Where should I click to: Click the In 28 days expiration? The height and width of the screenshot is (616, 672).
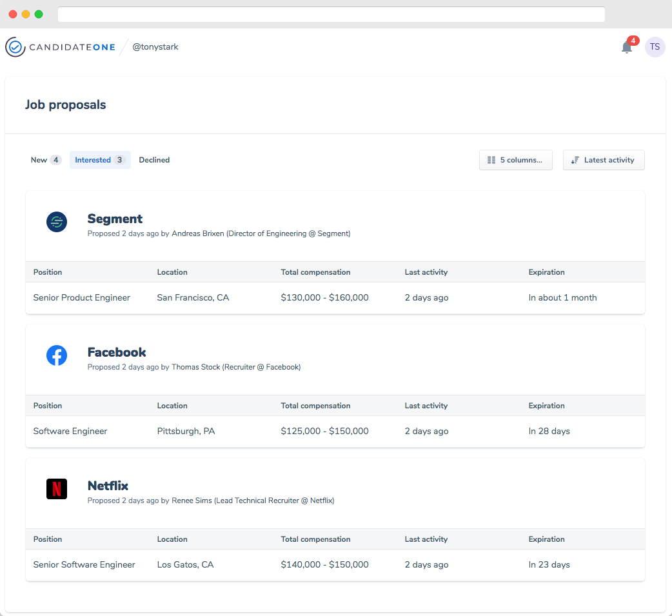549,432
